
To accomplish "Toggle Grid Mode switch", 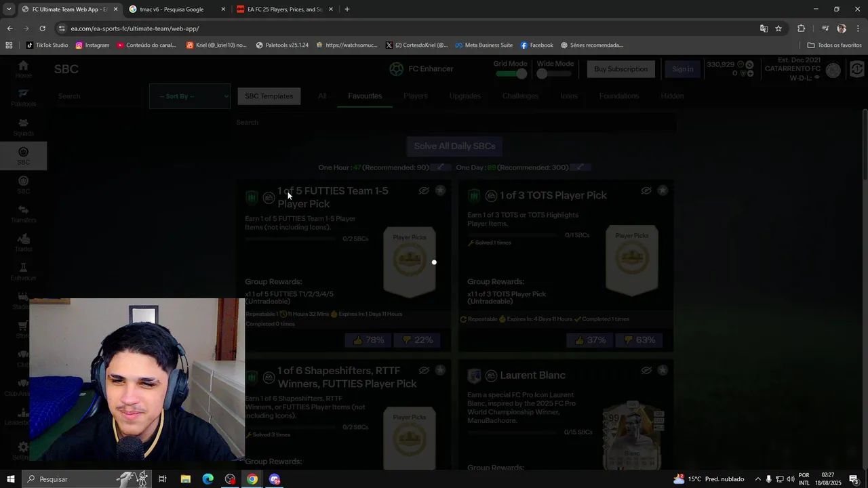I will (x=510, y=74).
